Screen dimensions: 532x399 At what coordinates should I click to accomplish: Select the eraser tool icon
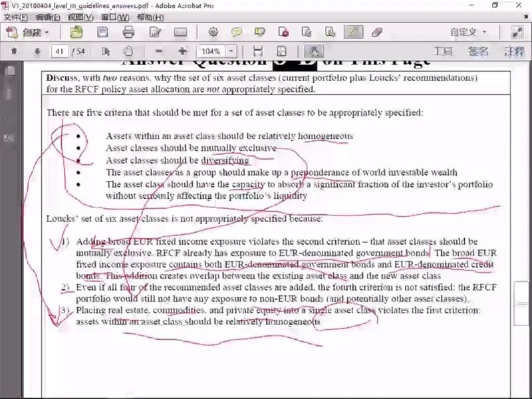pyautogui.click(x=376, y=32)
